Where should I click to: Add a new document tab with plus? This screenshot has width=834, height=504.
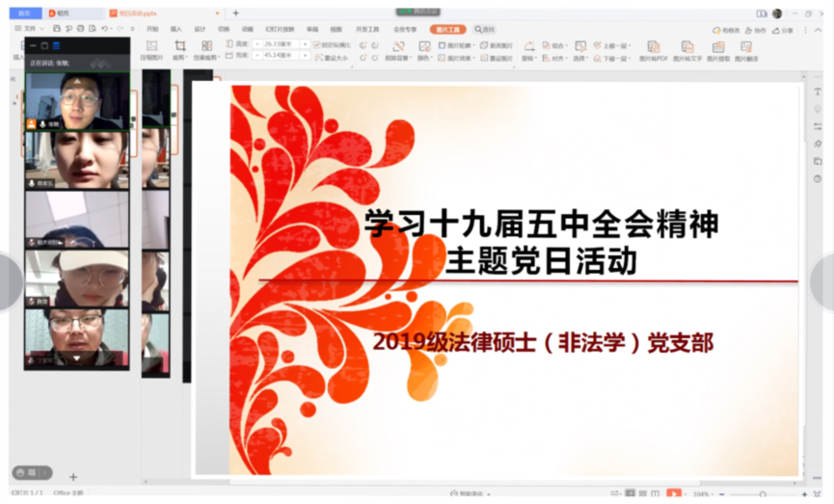pos(235,13)
